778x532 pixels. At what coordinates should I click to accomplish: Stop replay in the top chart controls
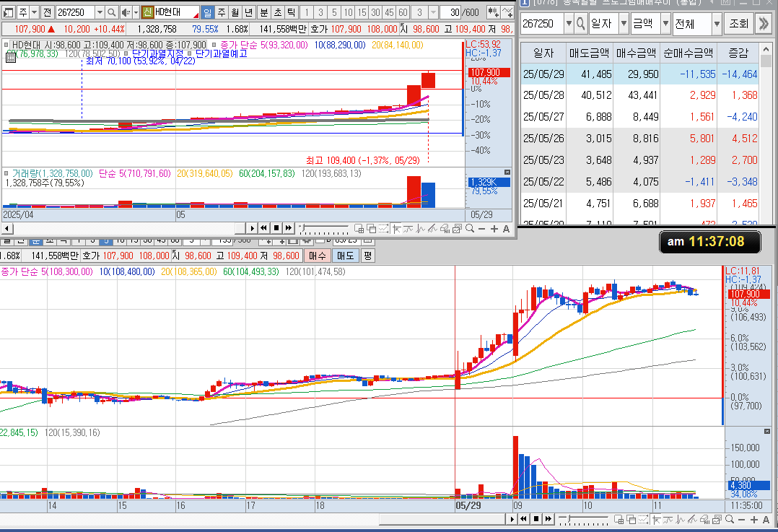276,228
